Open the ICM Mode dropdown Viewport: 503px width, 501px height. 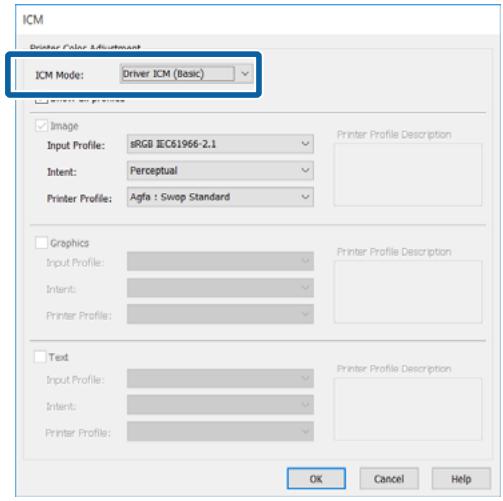tap(186, 74)
